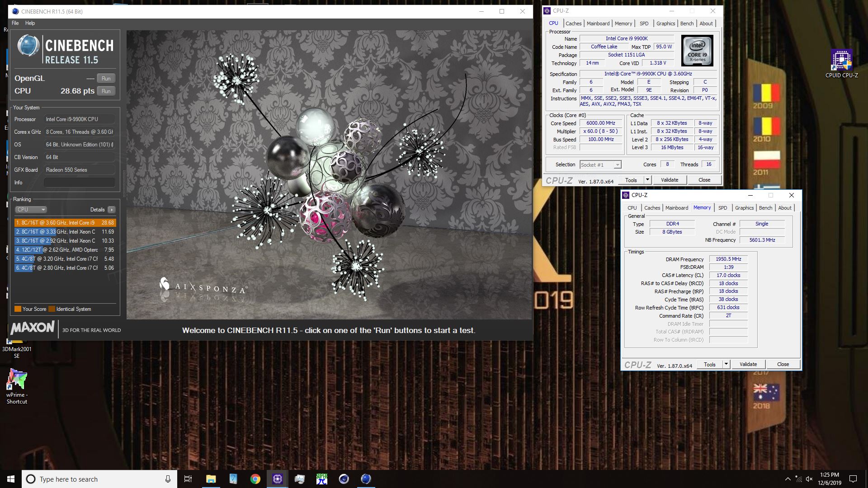Open Graphics tab in lower CPU-Z window
Viewport: 868px width, 488px height.
(x=744, y=208)
